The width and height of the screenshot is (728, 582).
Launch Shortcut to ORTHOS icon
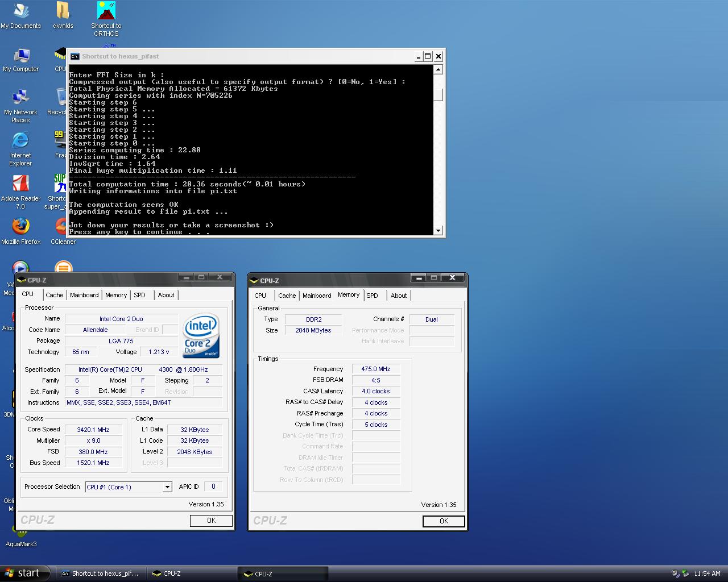106,19
